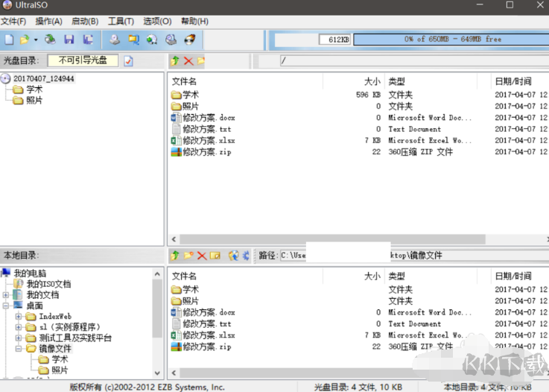Screen dimensions: 549x392
Task: Select 修改方案.txt in disc file list
Action: point(206,129)
